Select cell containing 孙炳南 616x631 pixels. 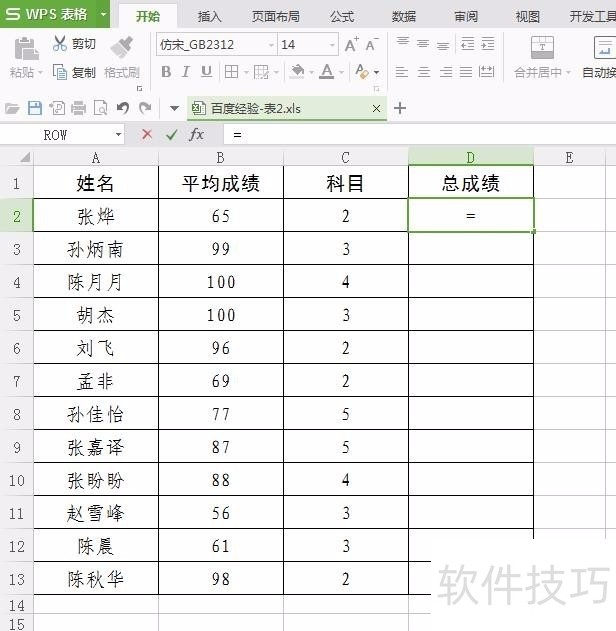point(96,249)
